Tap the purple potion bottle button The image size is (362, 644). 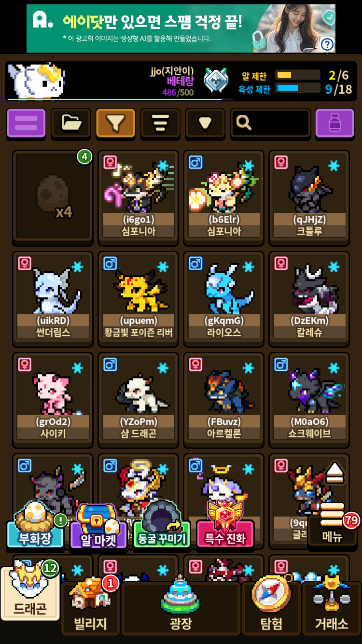(334, 123)
